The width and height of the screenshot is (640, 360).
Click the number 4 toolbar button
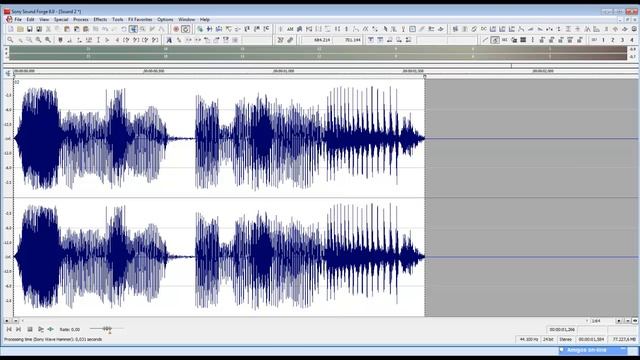[631, 40]
